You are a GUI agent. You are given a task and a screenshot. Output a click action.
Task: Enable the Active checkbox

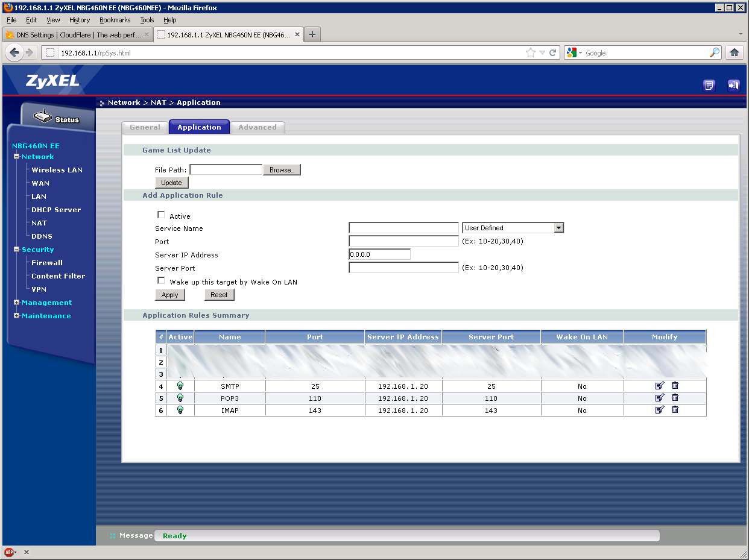161,215
